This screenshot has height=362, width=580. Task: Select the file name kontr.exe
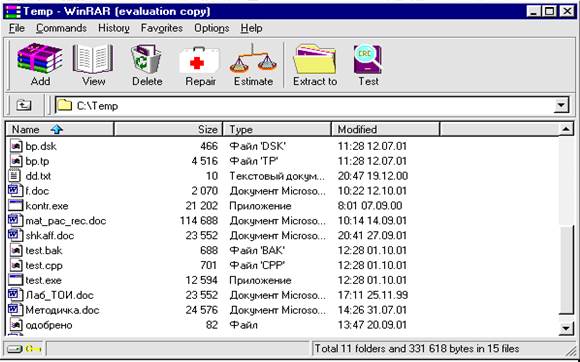tap(47, 206)
